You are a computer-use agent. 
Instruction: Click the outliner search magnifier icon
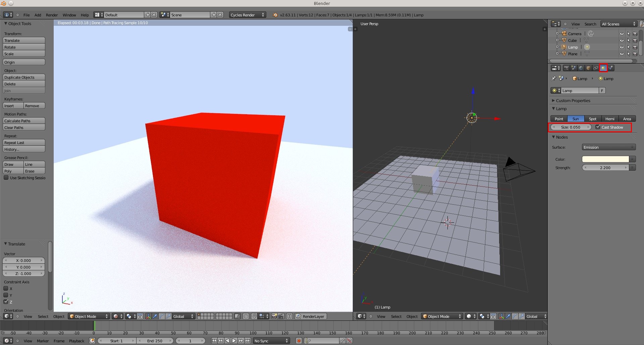642,24
